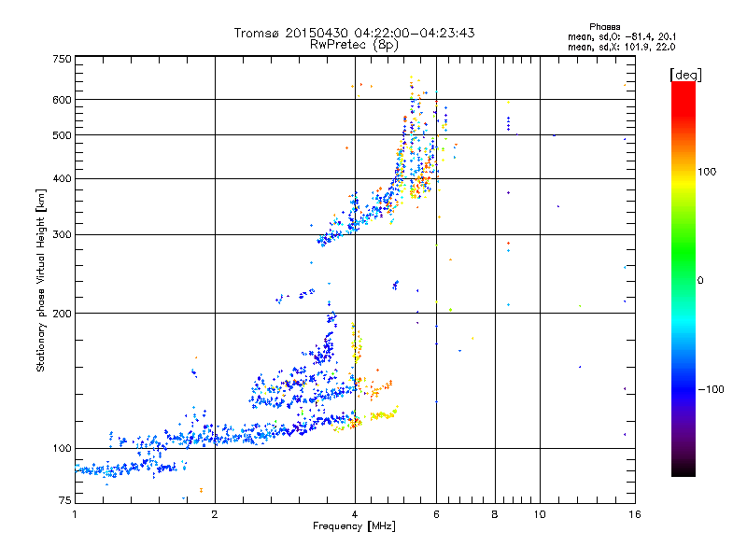Click the plot title "Tromsø 20150430 04:22:00-04:23:43"
The image size is (747, 560).
[355, 33]
